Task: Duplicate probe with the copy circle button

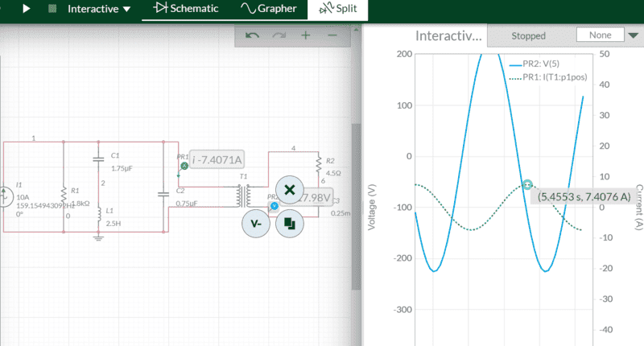Action: [290, 224]
